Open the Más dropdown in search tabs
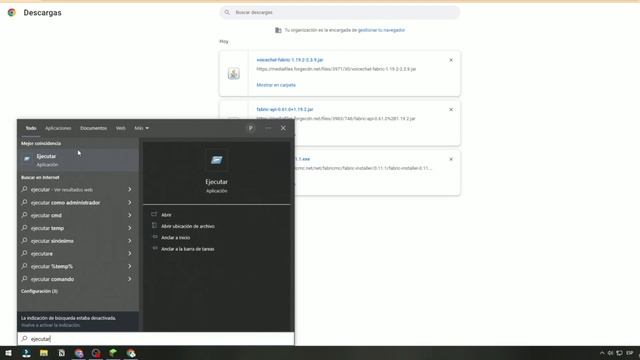 tap(141, 128)
